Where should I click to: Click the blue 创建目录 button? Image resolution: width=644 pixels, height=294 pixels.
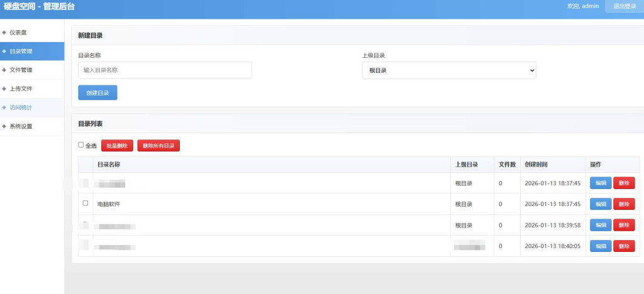tap(97, 93)
